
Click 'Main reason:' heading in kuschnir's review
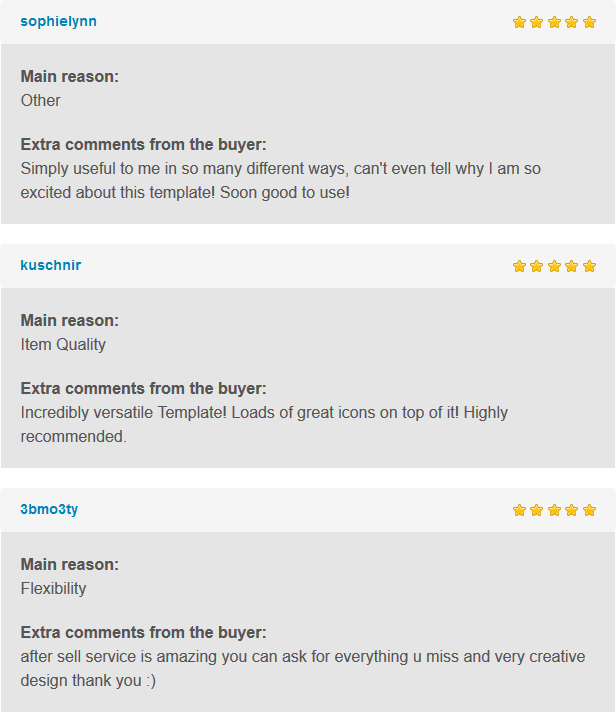pos(69,321)
